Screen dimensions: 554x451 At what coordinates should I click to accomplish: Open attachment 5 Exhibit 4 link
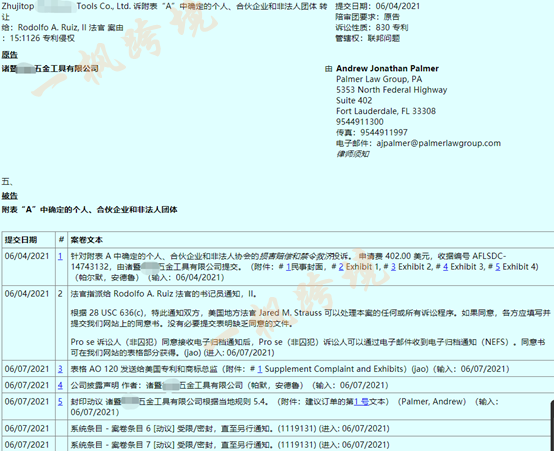(497, 267)
